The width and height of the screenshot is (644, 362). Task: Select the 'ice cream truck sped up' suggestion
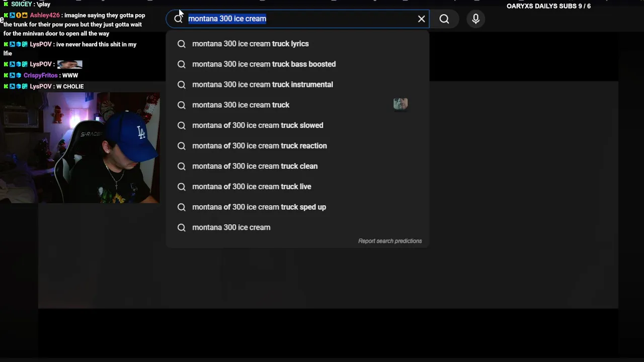259,207
